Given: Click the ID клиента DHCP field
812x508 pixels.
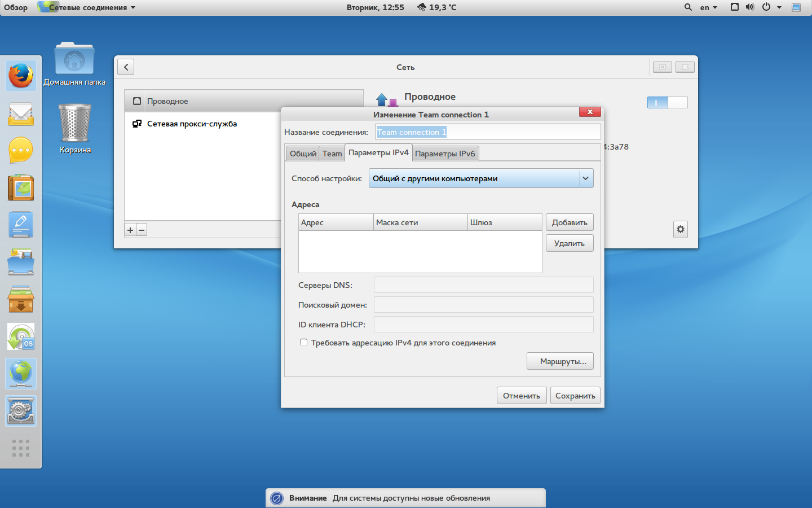Looking at the screenshot, I should tap(484, 325).
